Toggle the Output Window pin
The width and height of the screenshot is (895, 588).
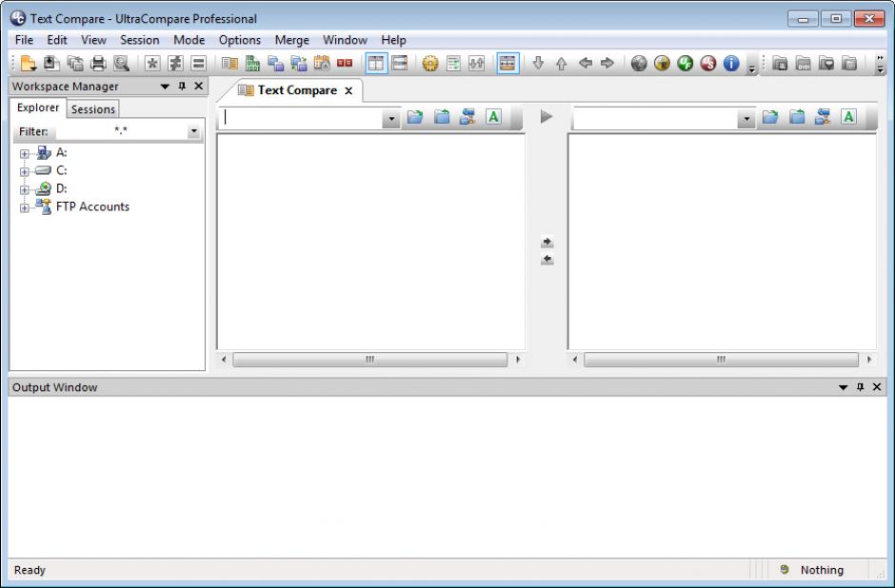pyautogui.click(x=860, y=387)
